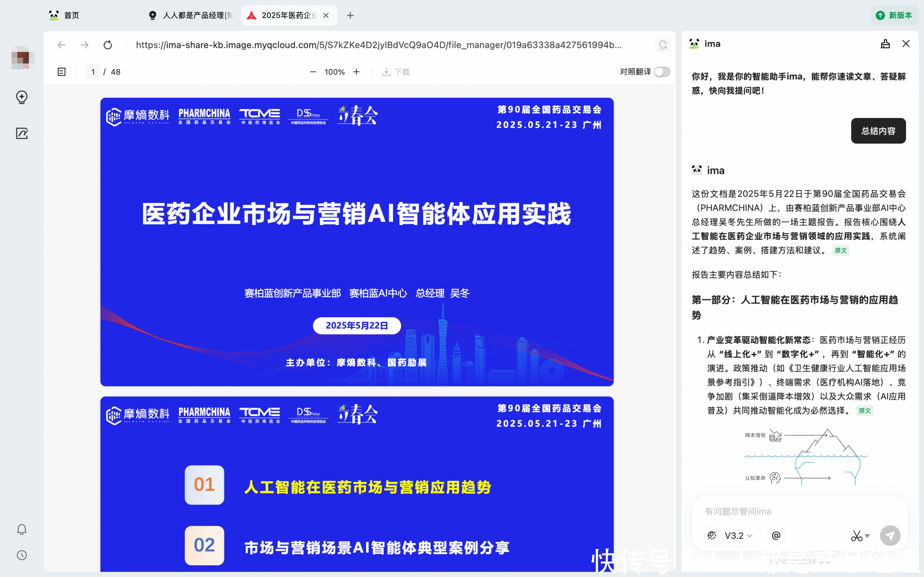The height and width of the screenshot is (577, 924).
Task: Click the zoom in plus button
Action: click(x=356, y=72)
